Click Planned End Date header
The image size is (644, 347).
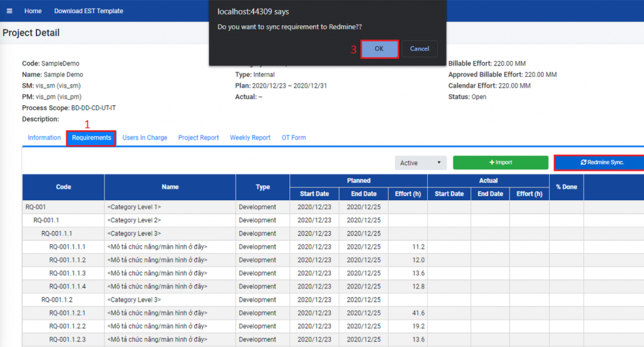click(364, 193)
